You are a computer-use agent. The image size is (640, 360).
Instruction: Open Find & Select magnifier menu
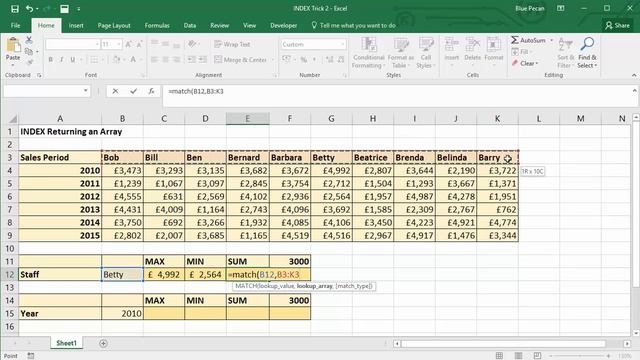(587, 53)
